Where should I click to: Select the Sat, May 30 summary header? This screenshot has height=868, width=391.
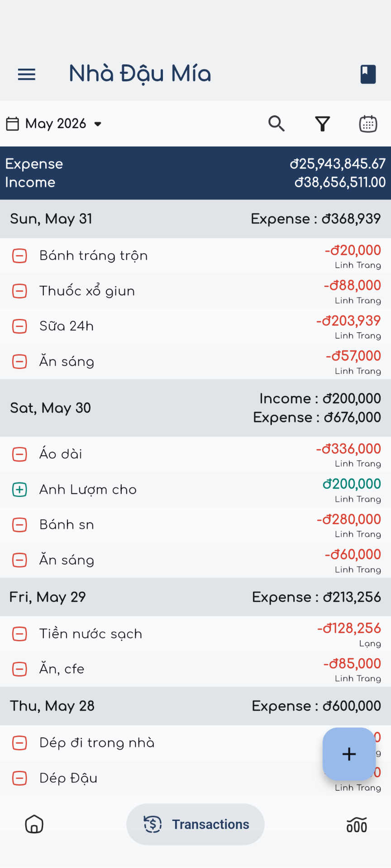coord(195,408)
